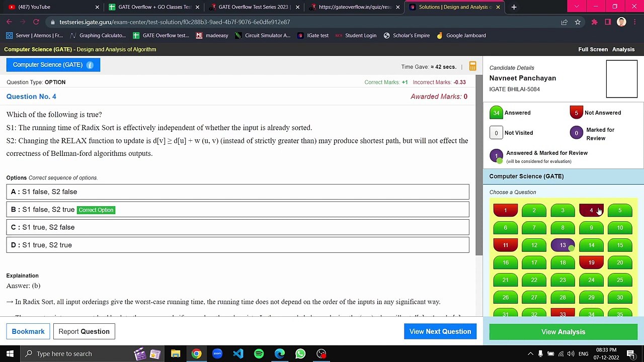
Task: Open Chrome in the taskbar
Action: (196, 354)
